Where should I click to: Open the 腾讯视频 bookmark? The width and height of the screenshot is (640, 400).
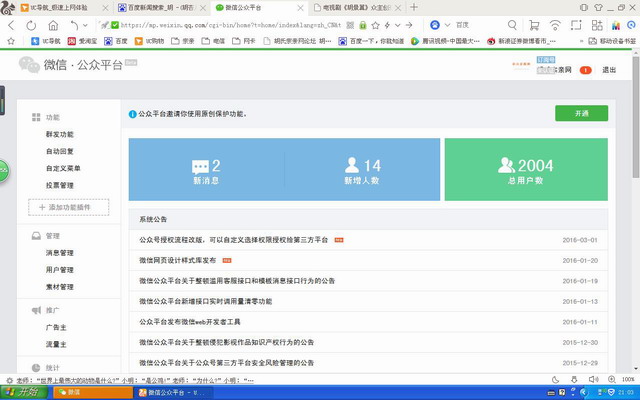445,41
